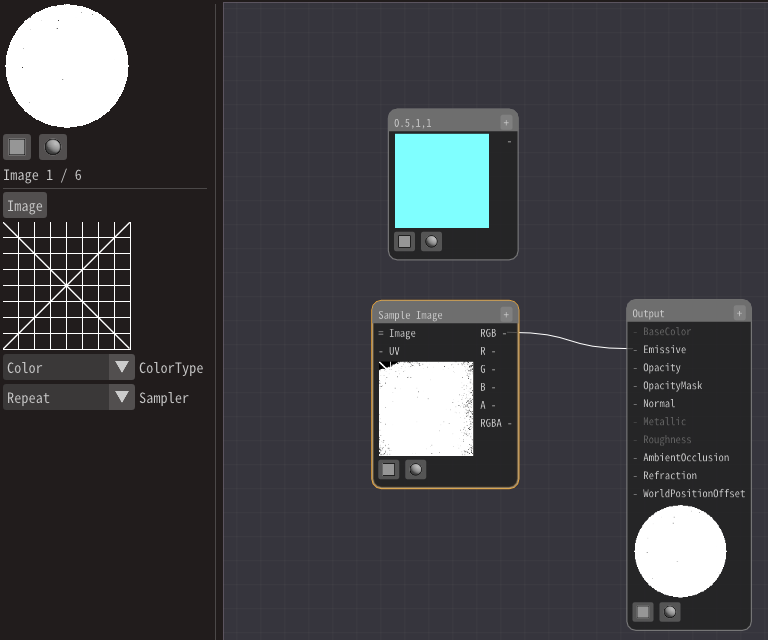768x640 pixels.
Task: Open the Sampler dropdown showing Repeat
Action: coord(57,398)
